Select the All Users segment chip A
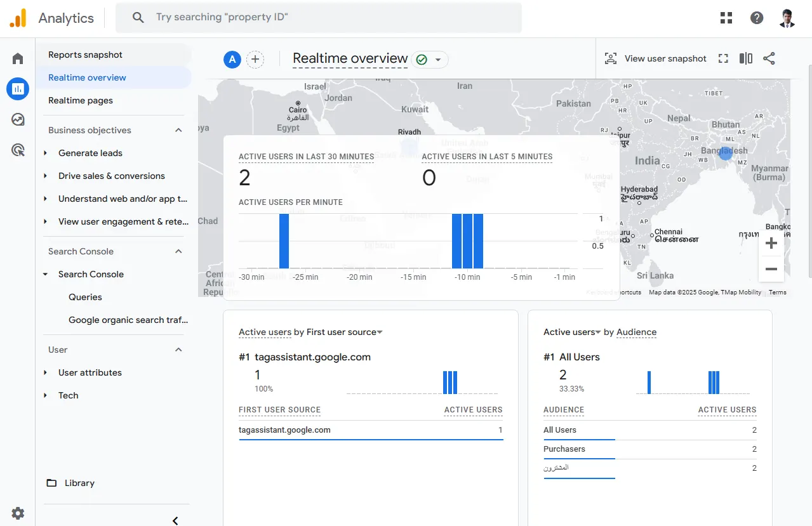Screen dimensions: 812x526 (x=232, y=60)
